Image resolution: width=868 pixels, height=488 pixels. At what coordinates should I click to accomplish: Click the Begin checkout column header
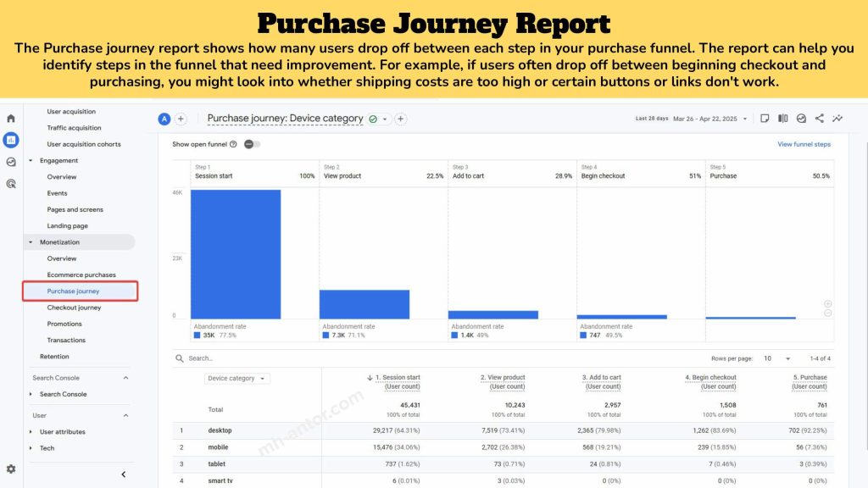[710, 382]
